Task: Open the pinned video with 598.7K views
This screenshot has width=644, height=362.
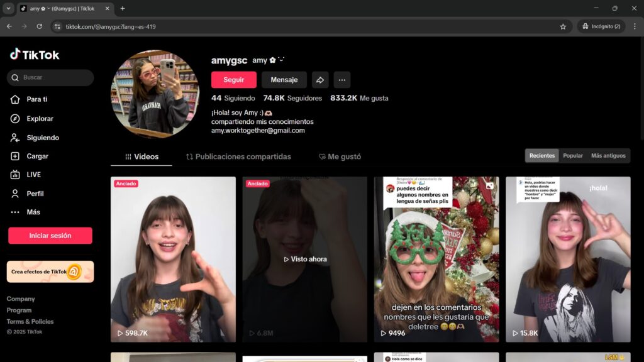Action: [x=173, y=259]
